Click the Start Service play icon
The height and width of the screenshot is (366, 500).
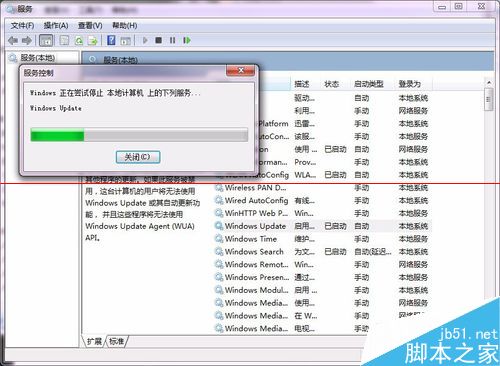[x=145, y=40]
